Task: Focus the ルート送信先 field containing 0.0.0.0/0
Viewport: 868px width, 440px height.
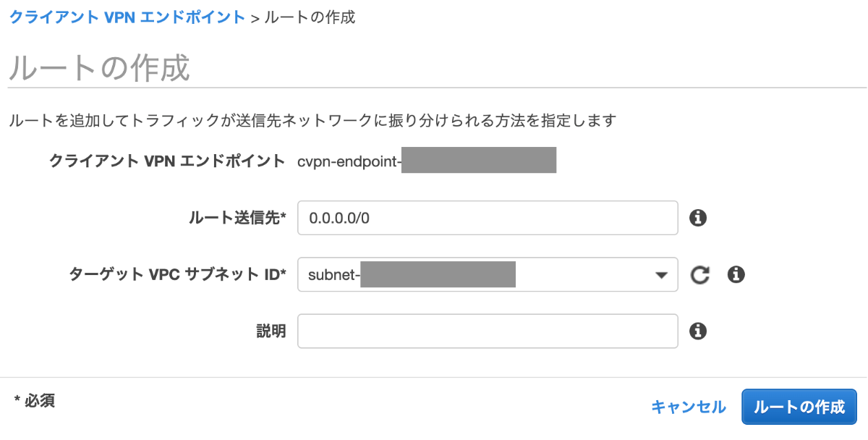Action: (488, 218)
